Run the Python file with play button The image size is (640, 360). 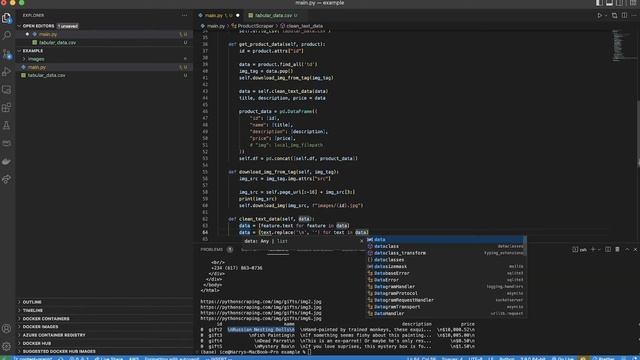point(599,16)
